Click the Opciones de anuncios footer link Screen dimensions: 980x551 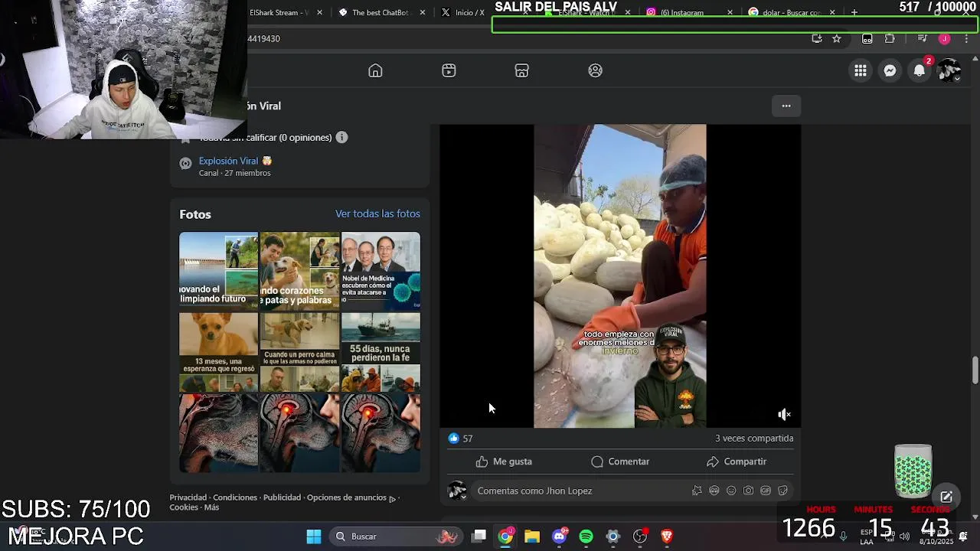[351, 497]
